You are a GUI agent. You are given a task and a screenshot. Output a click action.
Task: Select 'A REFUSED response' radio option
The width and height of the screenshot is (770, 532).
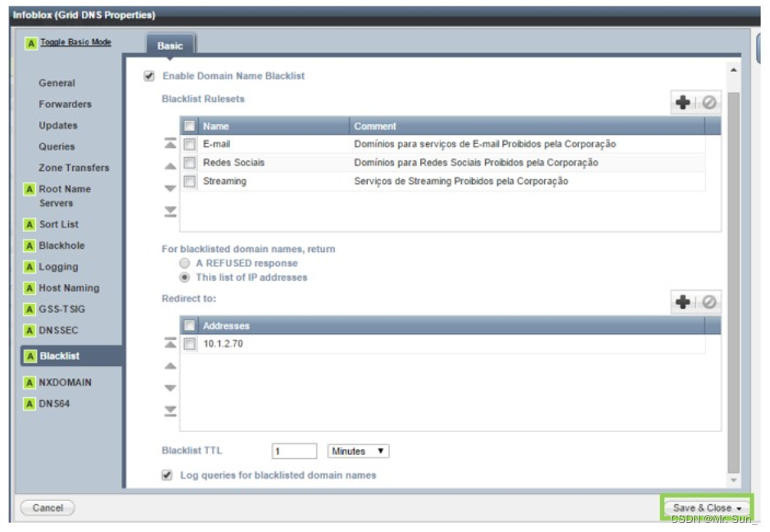(184, 264)
